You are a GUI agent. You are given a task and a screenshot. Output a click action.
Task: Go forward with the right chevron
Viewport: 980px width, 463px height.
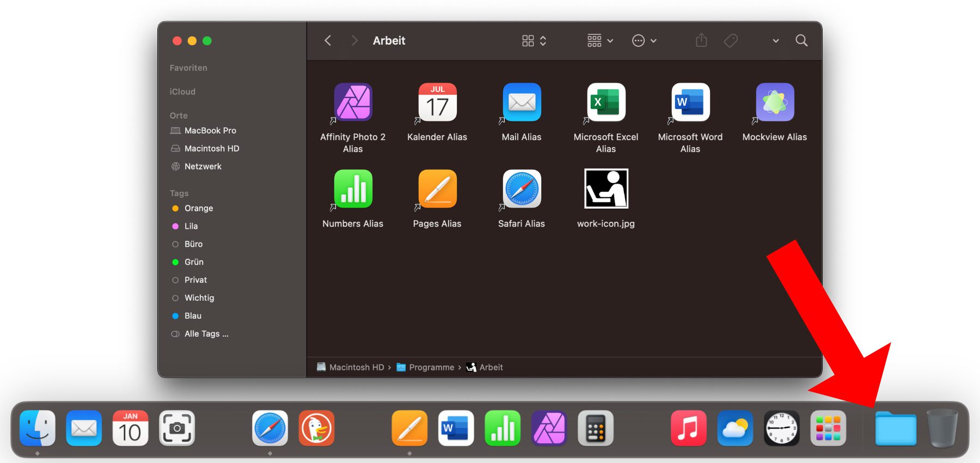(354, 40)
